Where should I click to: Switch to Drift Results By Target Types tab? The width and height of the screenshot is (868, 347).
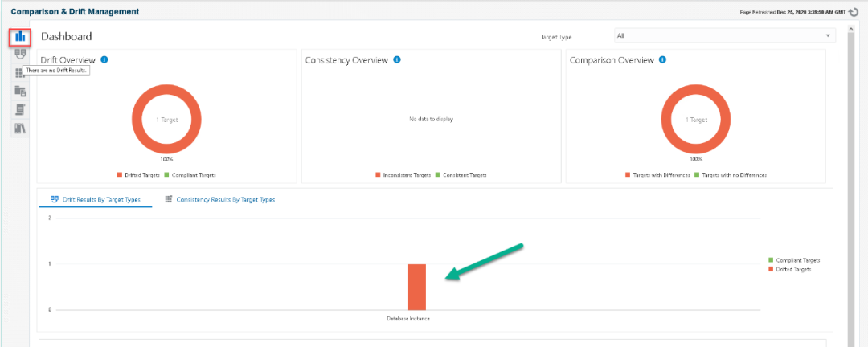coord(96,199)
